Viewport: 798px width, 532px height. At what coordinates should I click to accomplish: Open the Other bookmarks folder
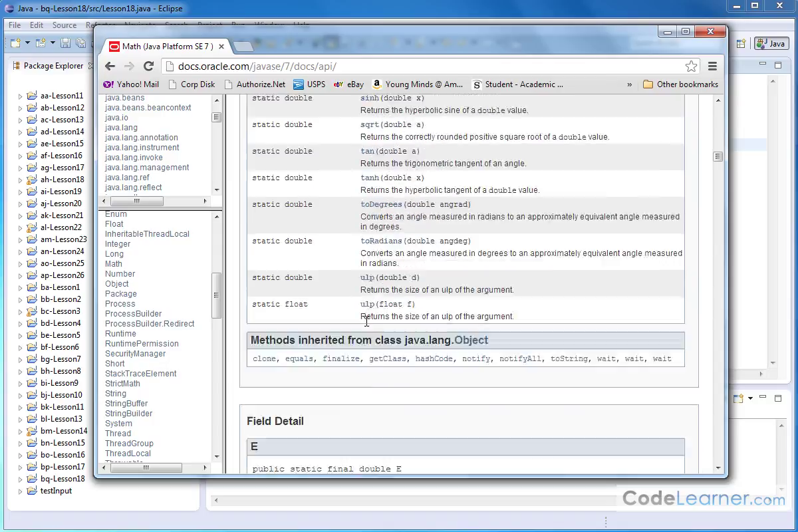(x=680, y=84)
